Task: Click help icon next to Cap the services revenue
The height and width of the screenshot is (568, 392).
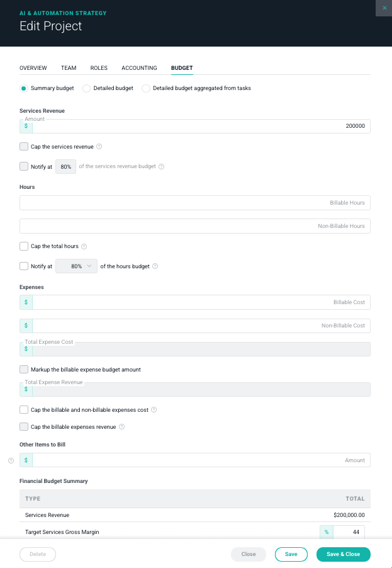Action: tap(99, 147)
